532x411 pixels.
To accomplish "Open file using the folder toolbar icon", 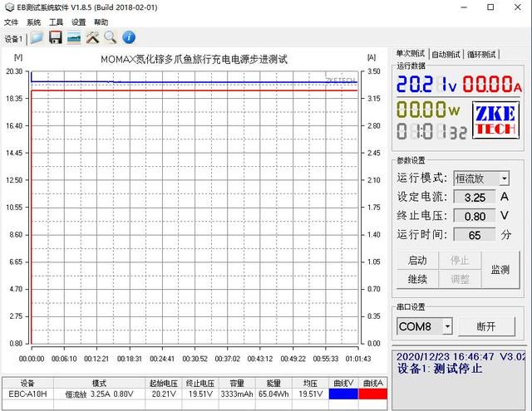I will [37, 37].
